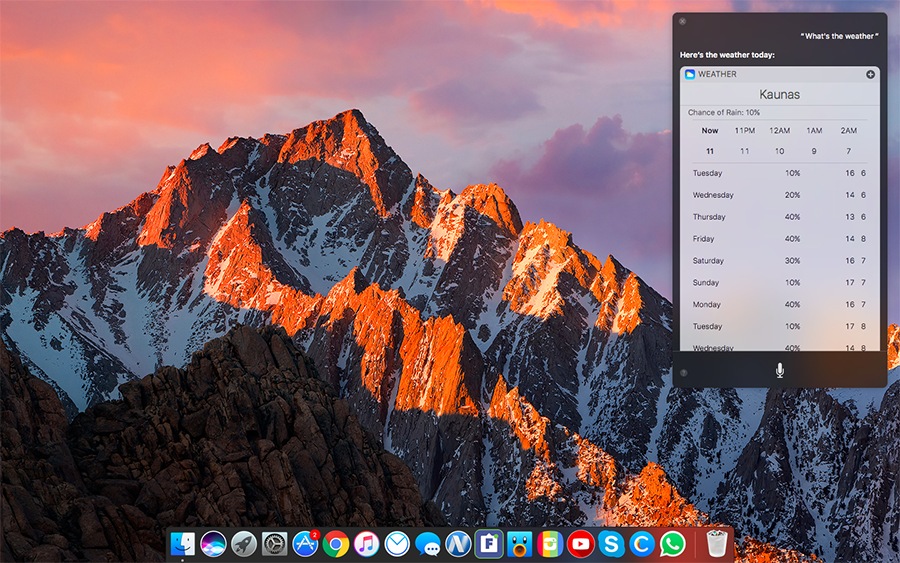Open Google Chrome from the dock

336,544
